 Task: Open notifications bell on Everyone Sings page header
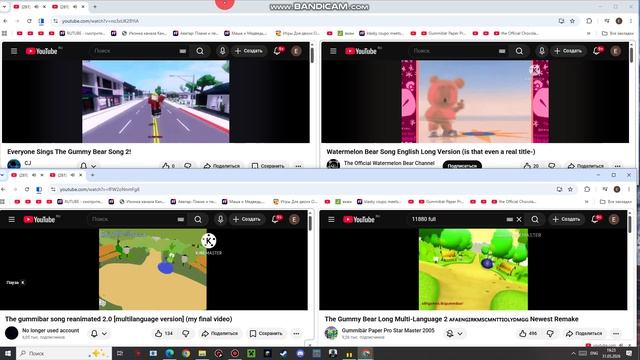tap(277, 51)
